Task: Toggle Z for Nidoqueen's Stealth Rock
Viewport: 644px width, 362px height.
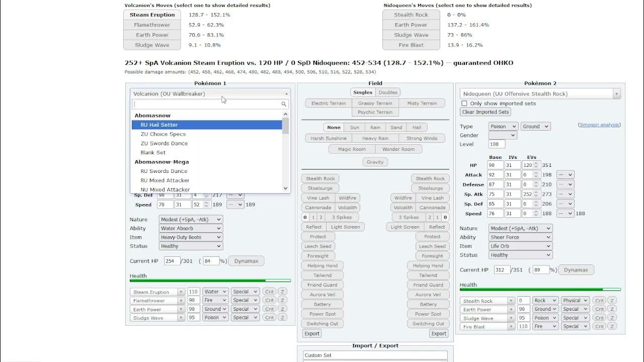Action: pos(612,301)
